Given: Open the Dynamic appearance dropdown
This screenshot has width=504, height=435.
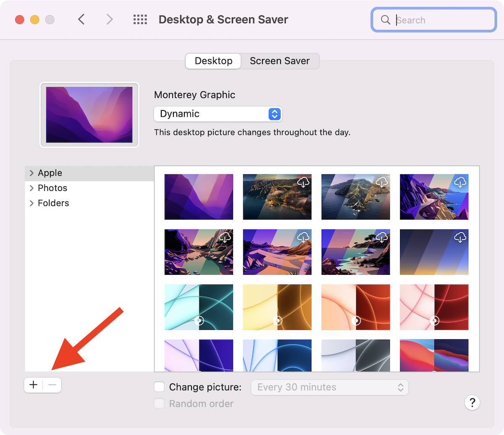Looking at the screenshot, I should click(218, 114).
